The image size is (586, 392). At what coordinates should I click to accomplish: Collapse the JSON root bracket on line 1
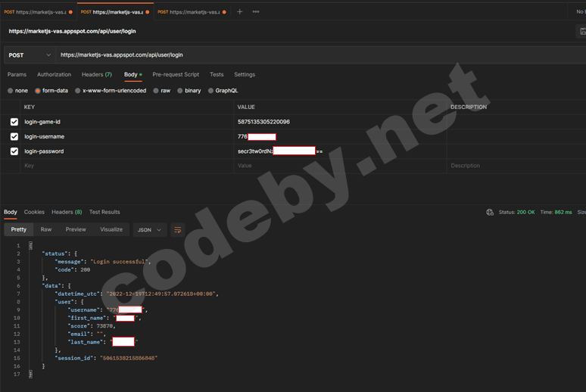point(30,245)
